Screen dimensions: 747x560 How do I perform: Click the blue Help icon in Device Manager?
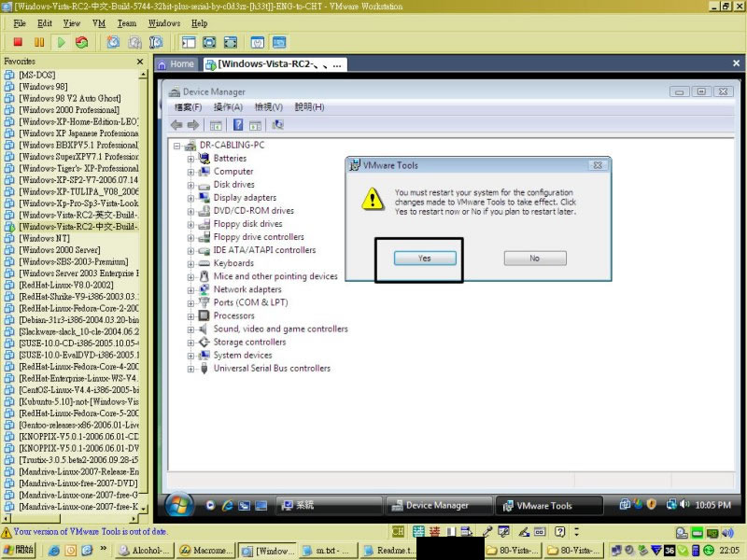(238, 125)
